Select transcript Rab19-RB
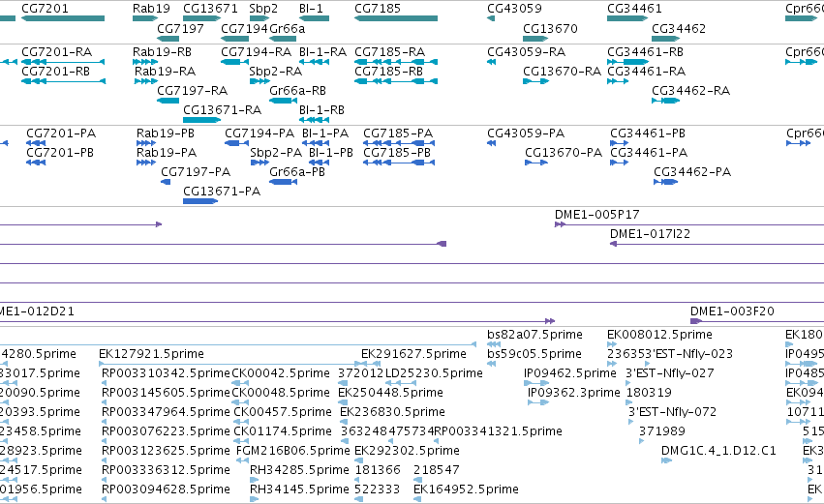Image resolution: width=824 pixels, height=504 pixels. 162,52
